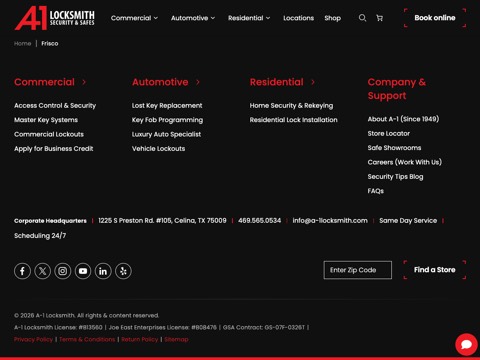Viewport: 480px width, 360px height.
Task: Open Locations in the top menu
Action: click(298, 18)
